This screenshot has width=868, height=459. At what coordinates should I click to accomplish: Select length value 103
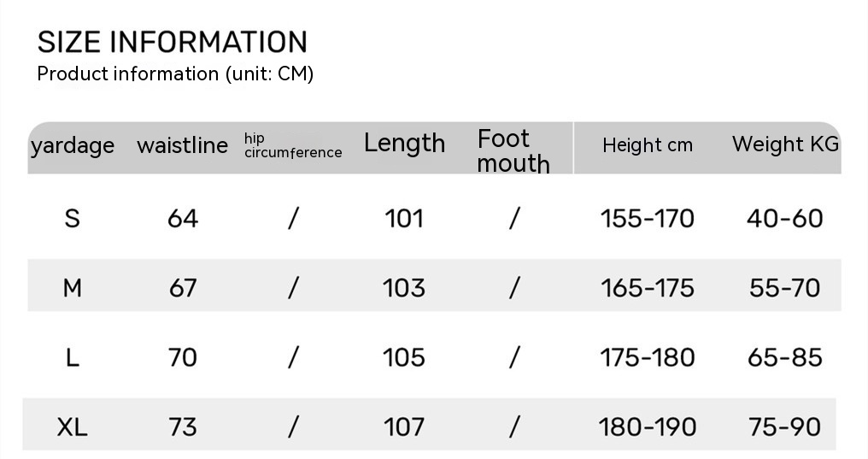(404, 288)
